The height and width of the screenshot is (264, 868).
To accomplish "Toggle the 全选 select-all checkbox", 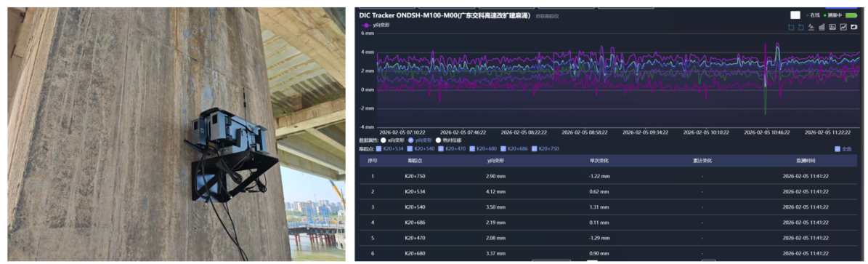I will click(x=837, y=148).
